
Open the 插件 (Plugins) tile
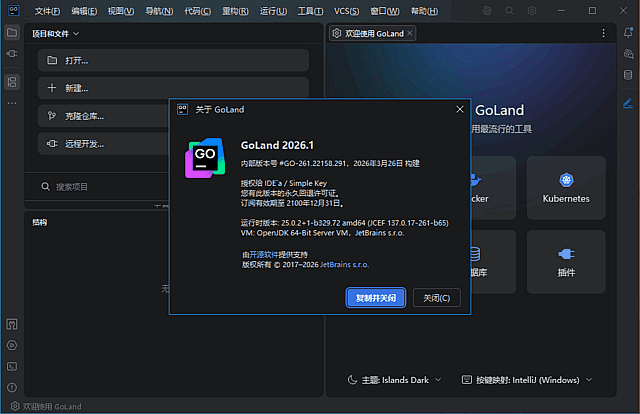point(565,260)
